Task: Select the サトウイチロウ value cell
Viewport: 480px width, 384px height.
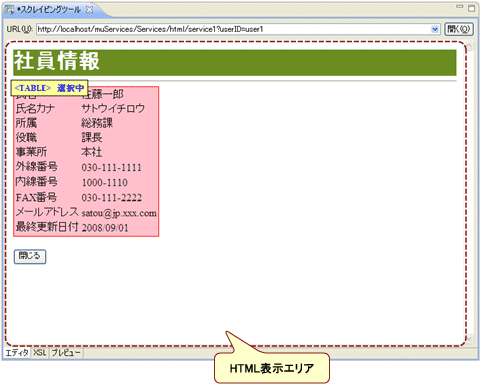Action: (x=113, y=109)
